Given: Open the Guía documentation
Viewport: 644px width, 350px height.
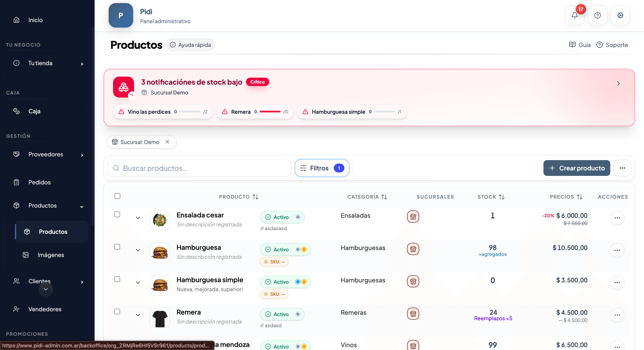Looking at the screenshot, I should (x=580, y=45).
